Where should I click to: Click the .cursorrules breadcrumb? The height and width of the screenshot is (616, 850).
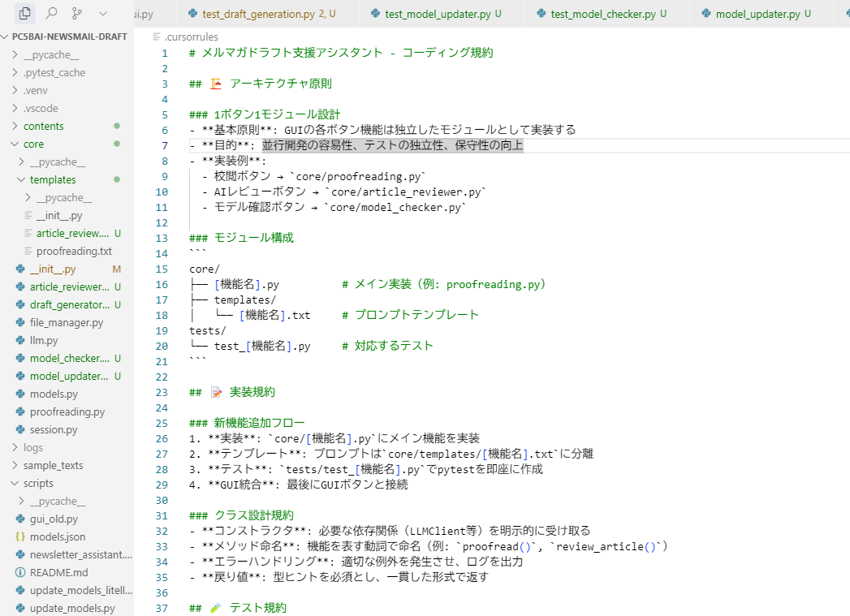pos(192,37)
